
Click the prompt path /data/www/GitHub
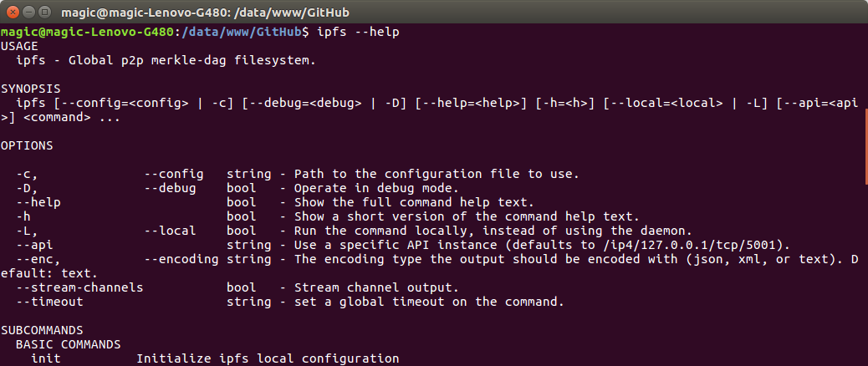pos(241,33)
